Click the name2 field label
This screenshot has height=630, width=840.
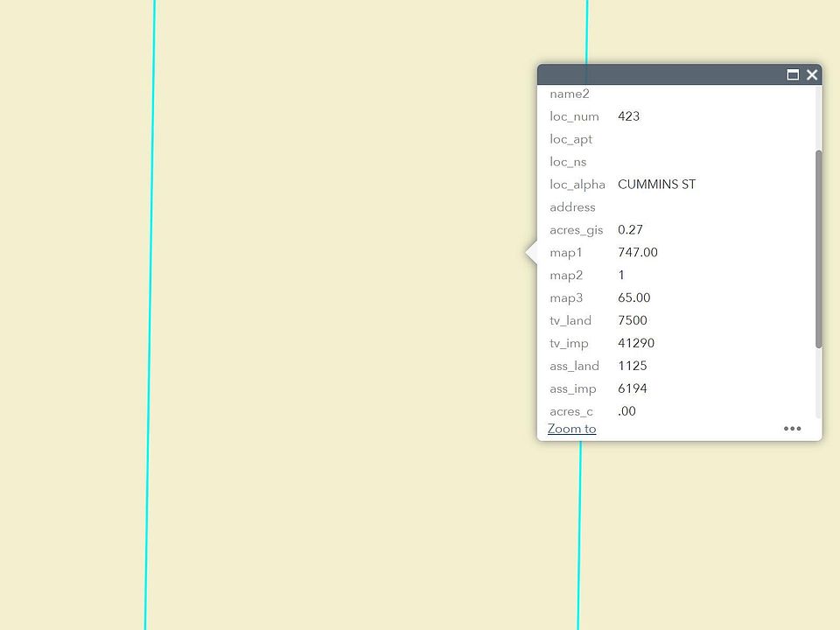[570, 94]
